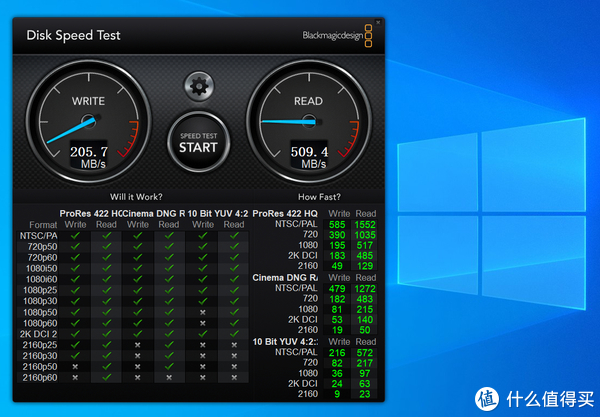Viewport: 600px width, 417px height.
Task: Click the 1080p60 format row label
Action: click(40, 323)
